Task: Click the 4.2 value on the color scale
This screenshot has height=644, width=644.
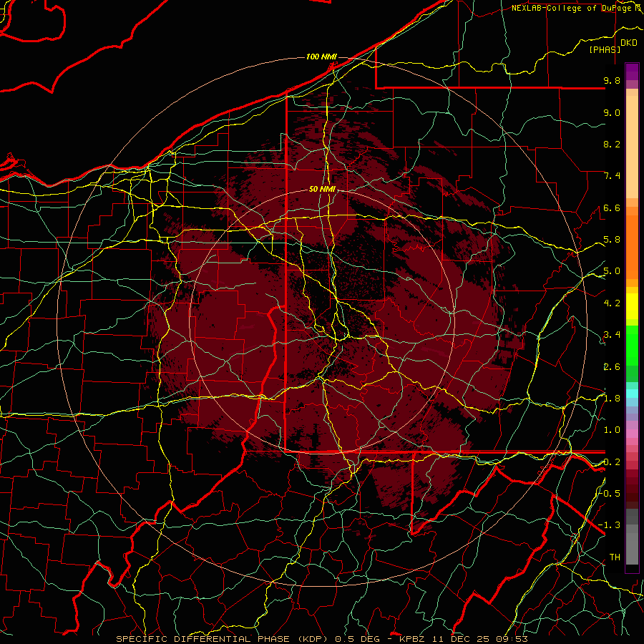Action: coord(612,303)
